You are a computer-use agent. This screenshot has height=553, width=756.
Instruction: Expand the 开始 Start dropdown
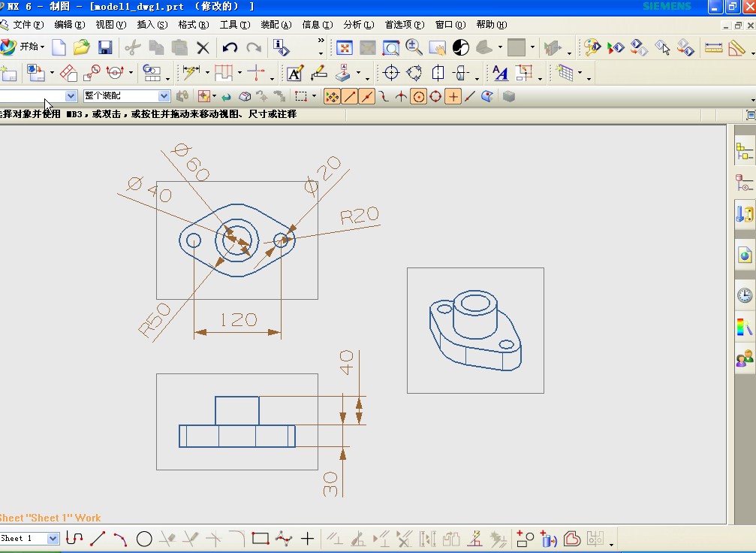[x=43, y=47]
